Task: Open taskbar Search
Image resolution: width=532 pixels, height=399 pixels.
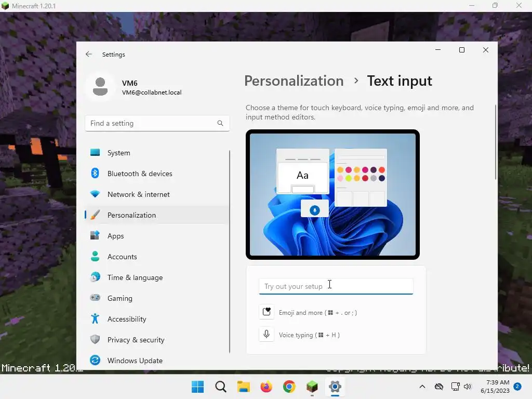Action: point(220,387)
